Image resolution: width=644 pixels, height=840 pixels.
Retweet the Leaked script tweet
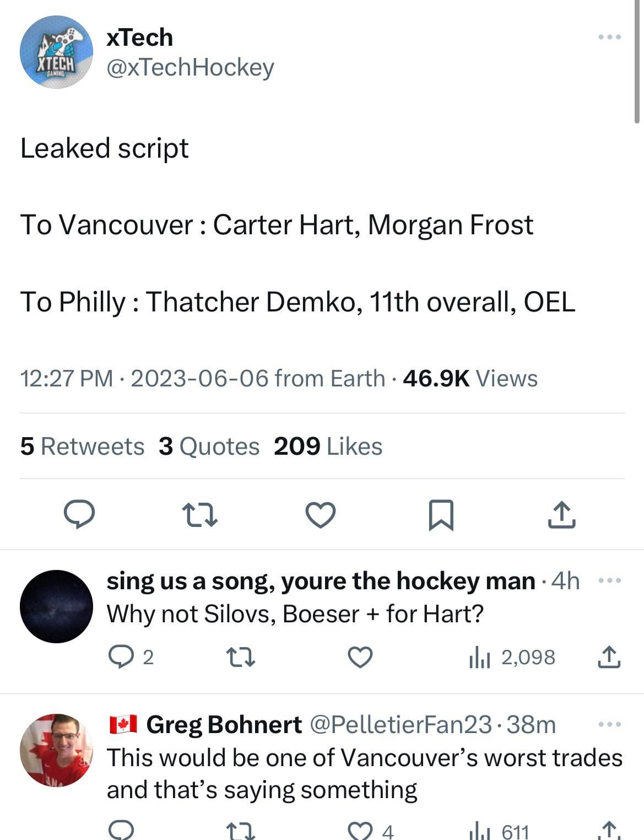click(x=199, y=514)
